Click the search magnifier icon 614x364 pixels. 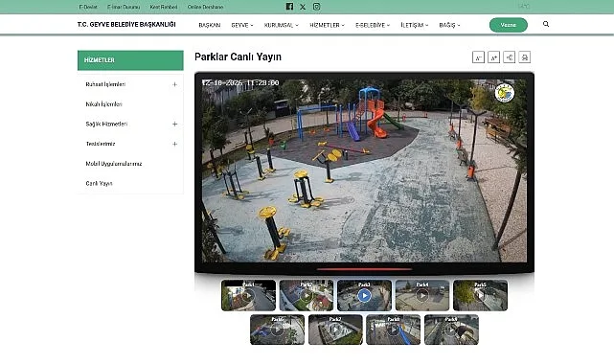coord(546,24)
